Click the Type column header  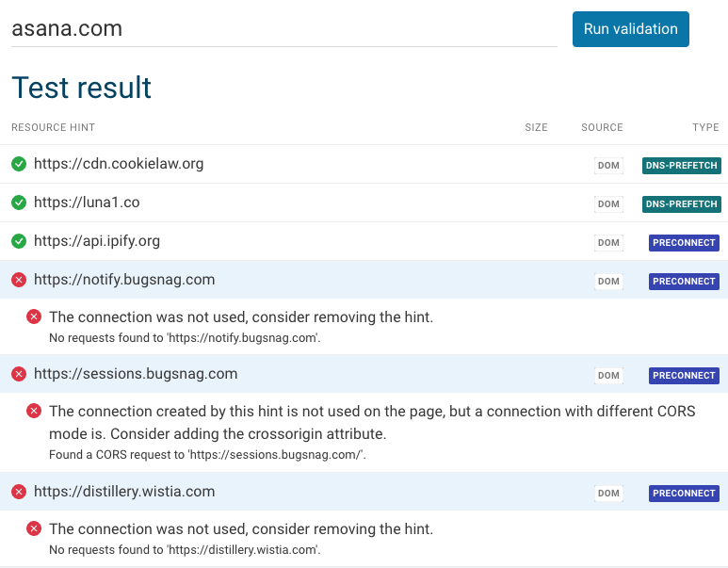tap(705, 127)
